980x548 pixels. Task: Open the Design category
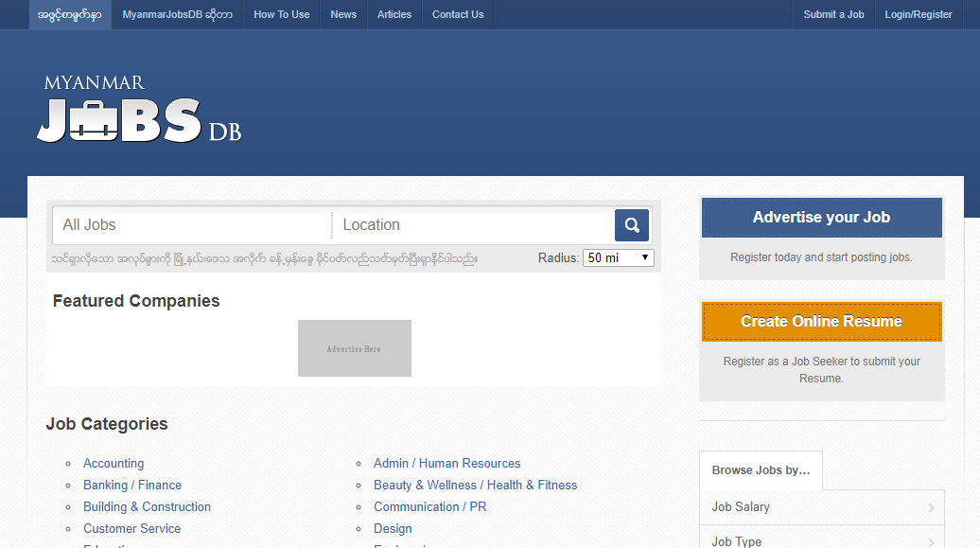pos(393,529)
